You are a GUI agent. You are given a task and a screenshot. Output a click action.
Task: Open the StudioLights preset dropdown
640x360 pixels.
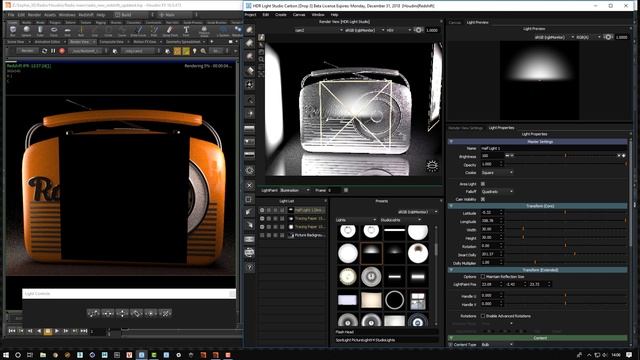400,220
